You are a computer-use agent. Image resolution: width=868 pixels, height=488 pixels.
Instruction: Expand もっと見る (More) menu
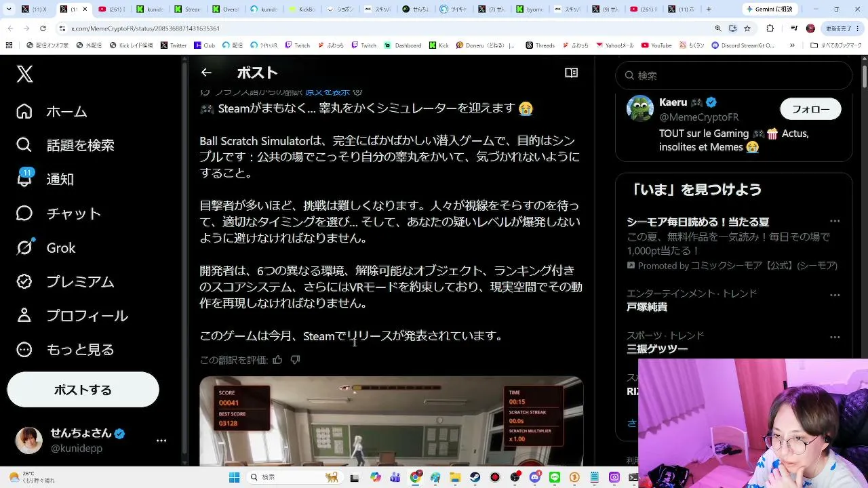pos(65,350)
